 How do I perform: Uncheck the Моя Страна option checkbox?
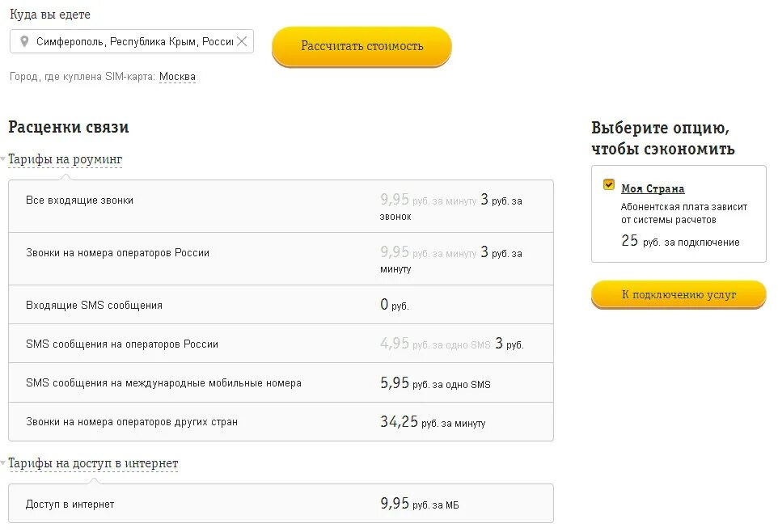(x=609, y=184)
